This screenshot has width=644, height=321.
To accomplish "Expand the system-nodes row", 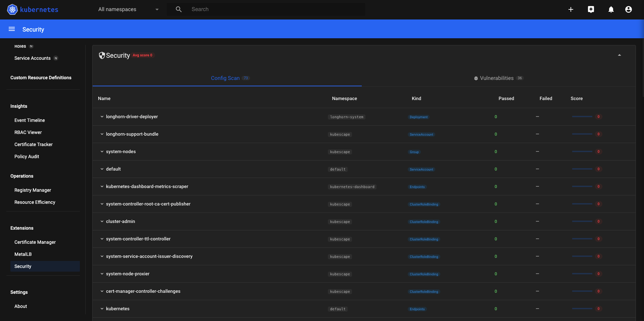I will click(102, 151).
